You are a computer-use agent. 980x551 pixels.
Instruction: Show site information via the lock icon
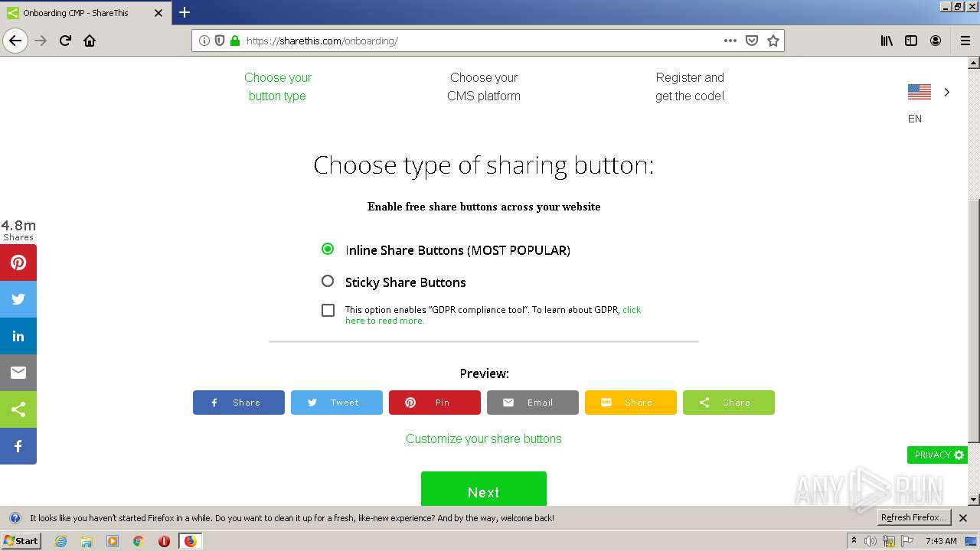point(235,41)
